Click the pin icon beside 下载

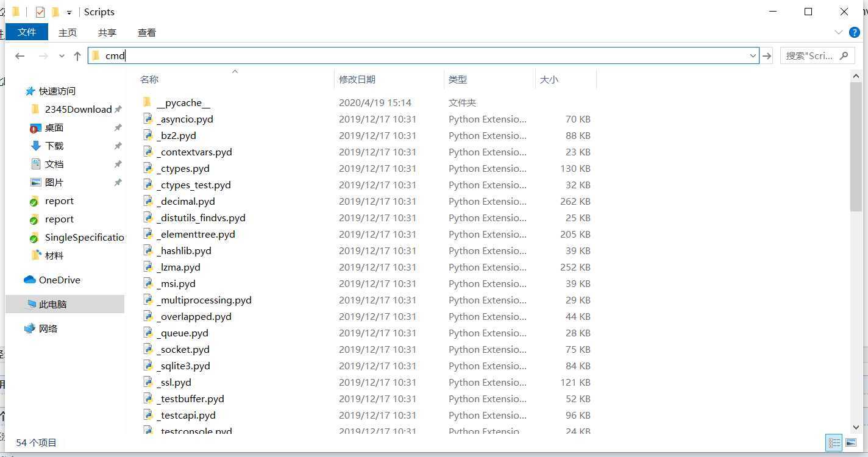pyautogui.click(x=118, y=146)
